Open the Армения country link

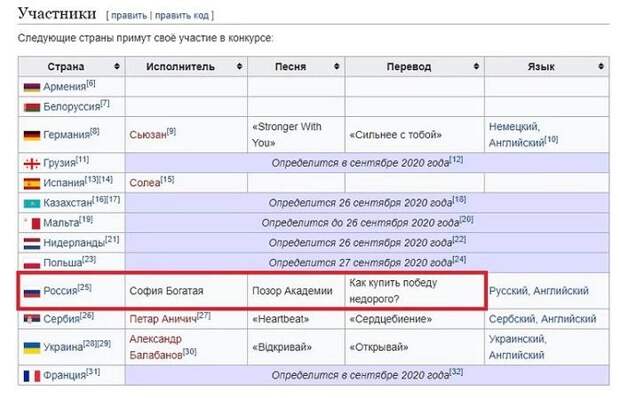tap(64, 87)
